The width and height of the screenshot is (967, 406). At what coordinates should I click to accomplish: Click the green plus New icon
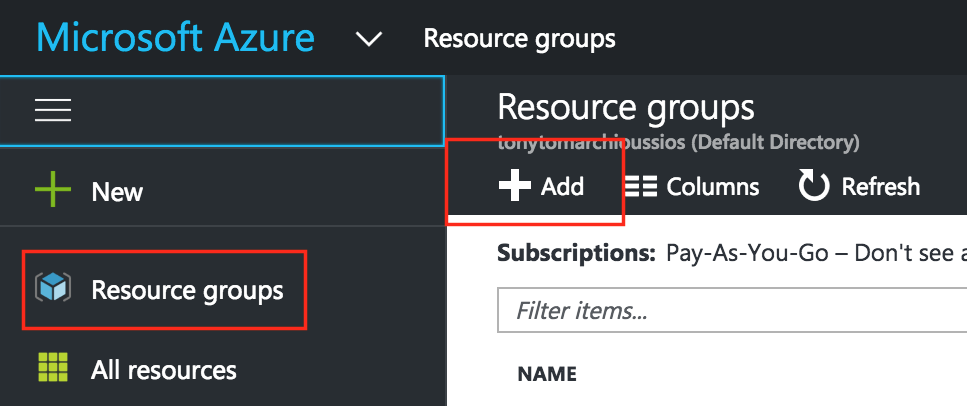52,189
